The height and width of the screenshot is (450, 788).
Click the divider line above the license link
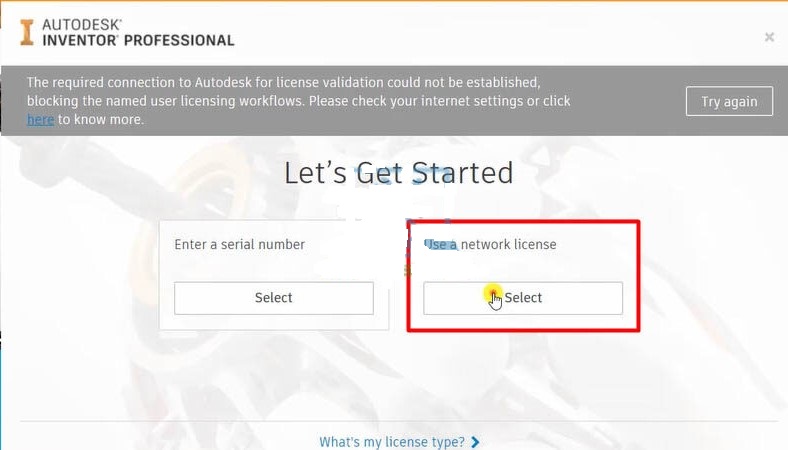(394, 421)
